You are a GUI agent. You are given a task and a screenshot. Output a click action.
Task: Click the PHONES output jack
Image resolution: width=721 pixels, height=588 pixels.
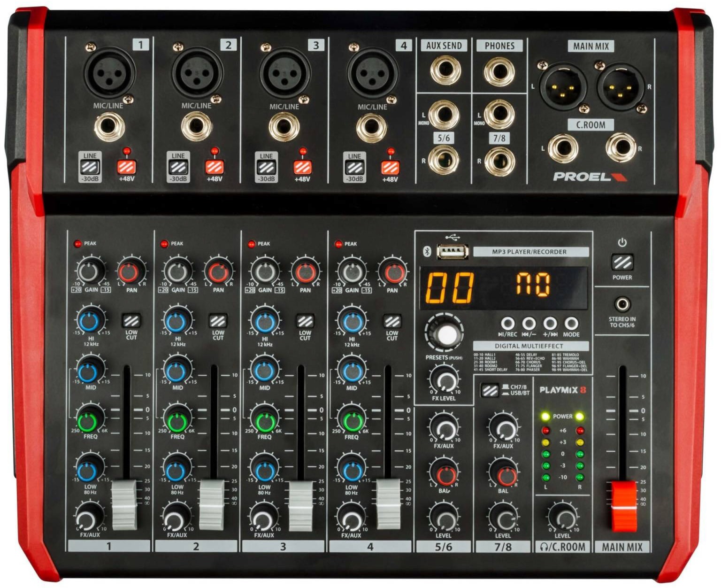(x=499, y=71)
